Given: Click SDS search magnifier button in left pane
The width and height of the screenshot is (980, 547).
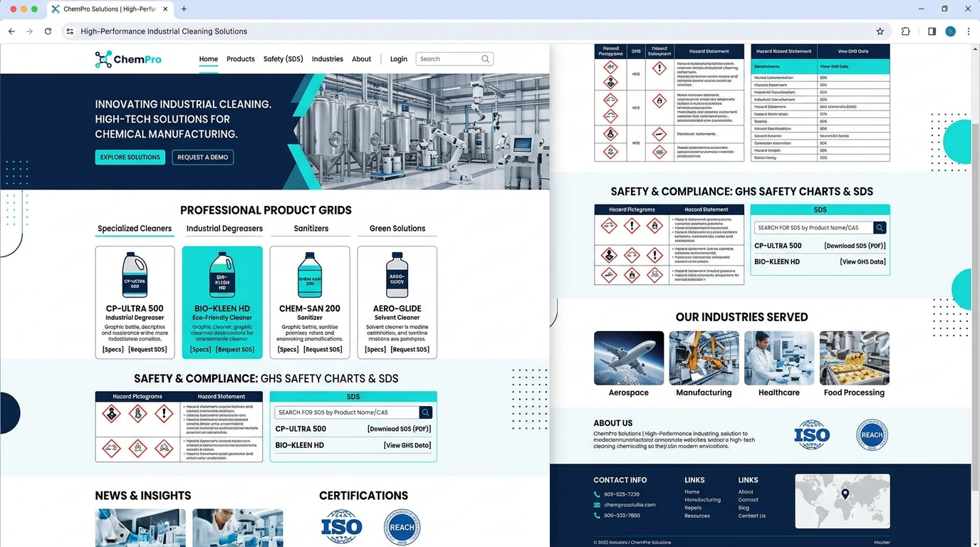Looking at the screenshot, I should [425, 412].
